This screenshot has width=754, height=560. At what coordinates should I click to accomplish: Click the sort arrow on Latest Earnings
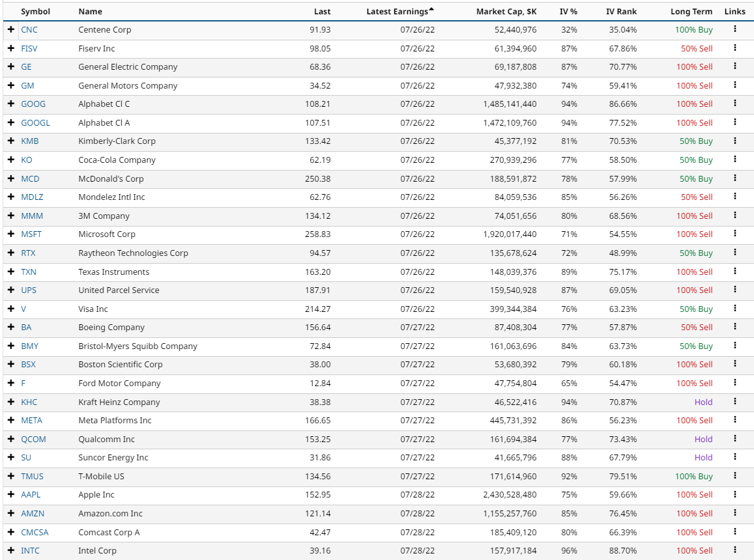point(431,9)
